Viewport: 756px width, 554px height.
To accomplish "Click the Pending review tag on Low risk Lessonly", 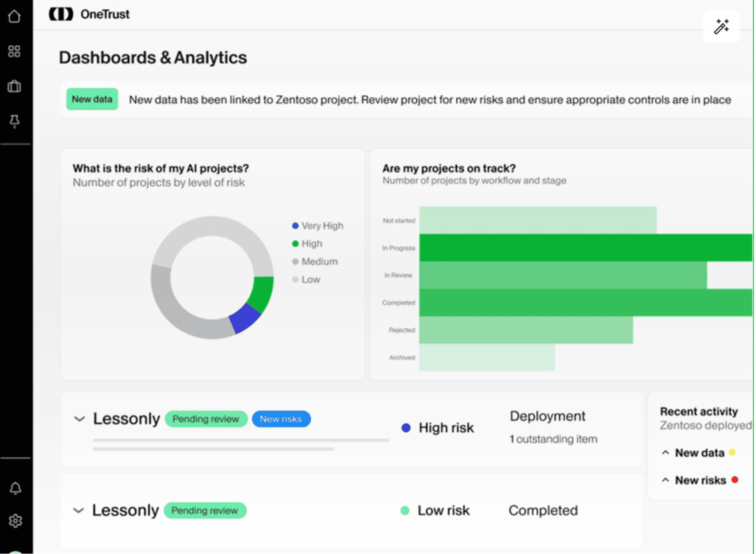I will point(205,511).
